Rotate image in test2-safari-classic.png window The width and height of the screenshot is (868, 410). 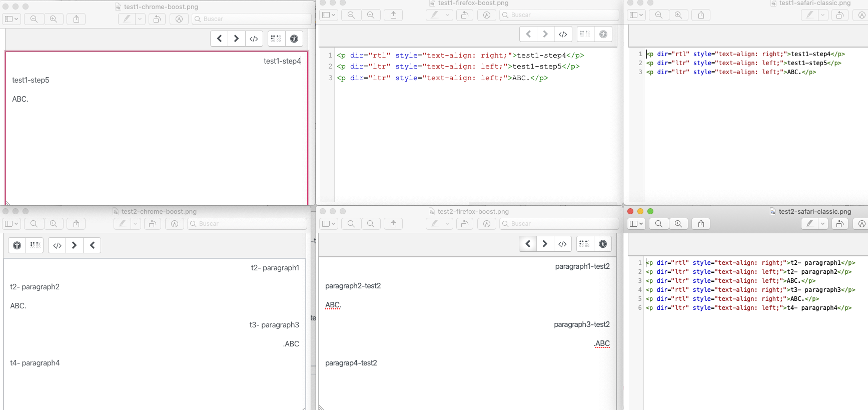(x=839, y=224)
